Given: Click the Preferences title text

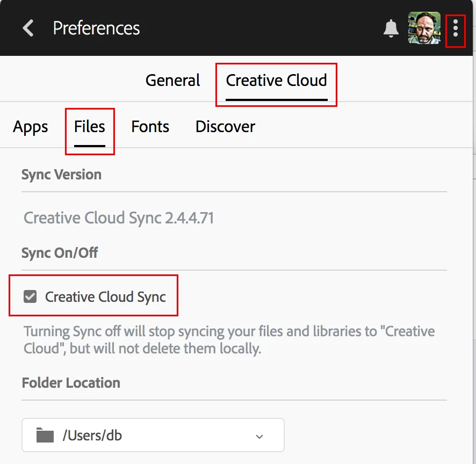Looking at the screenshot, I should [96, 28].
